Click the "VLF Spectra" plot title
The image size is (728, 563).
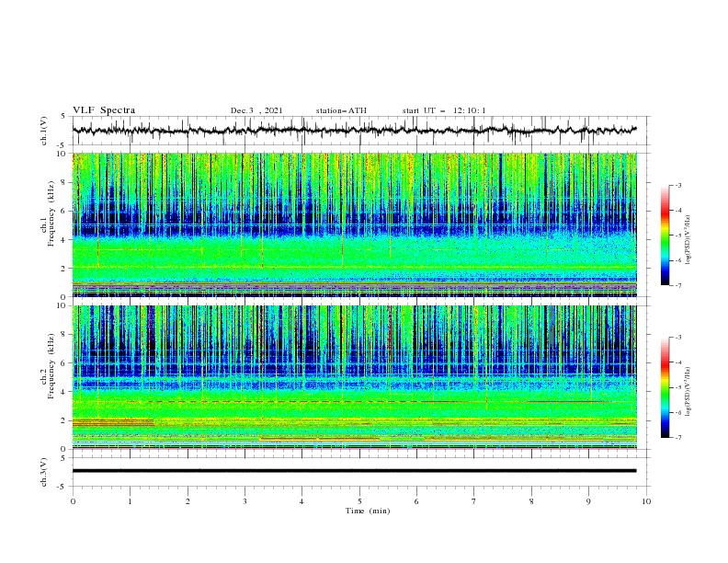pyautogui.click(x=104, y=110)
